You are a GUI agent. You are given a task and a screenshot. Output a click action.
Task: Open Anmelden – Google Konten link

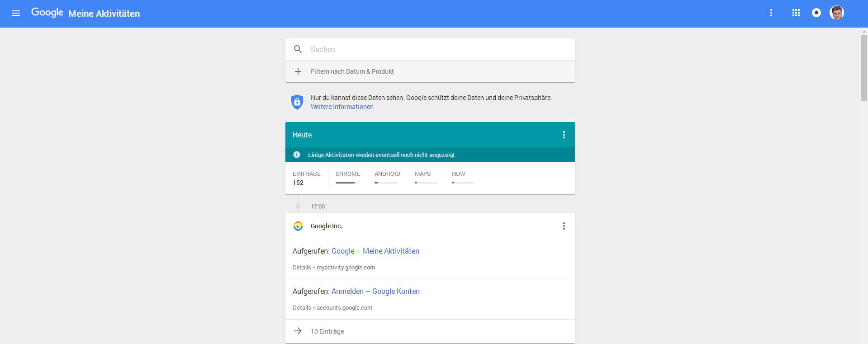coord(375,291)
